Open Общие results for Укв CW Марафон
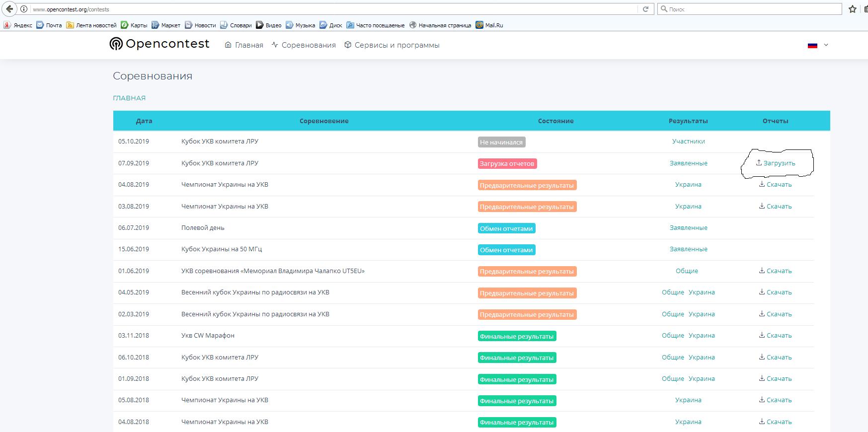This screenshot has width=868, height=432. pyautogui.click(x=673, y=336)
